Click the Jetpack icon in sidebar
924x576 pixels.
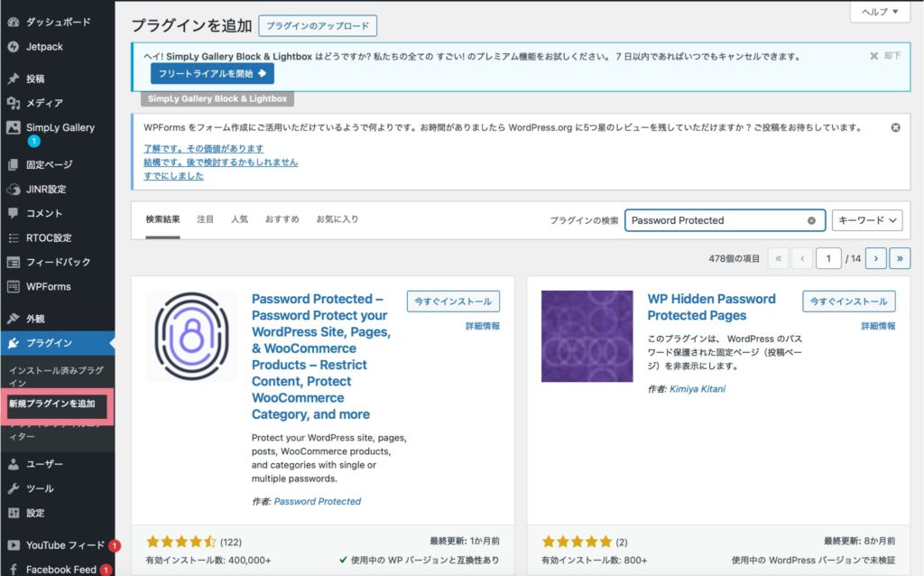click(13, 47)
